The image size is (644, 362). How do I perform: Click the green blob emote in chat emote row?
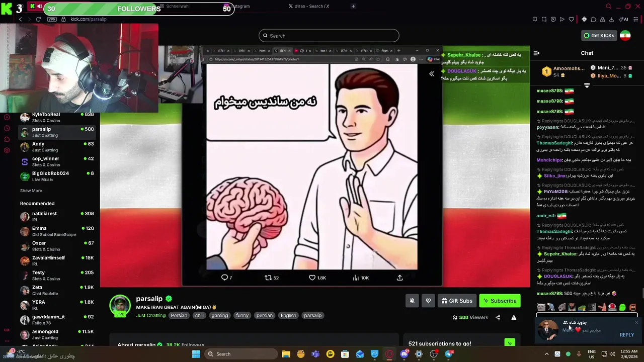[622, 307]
